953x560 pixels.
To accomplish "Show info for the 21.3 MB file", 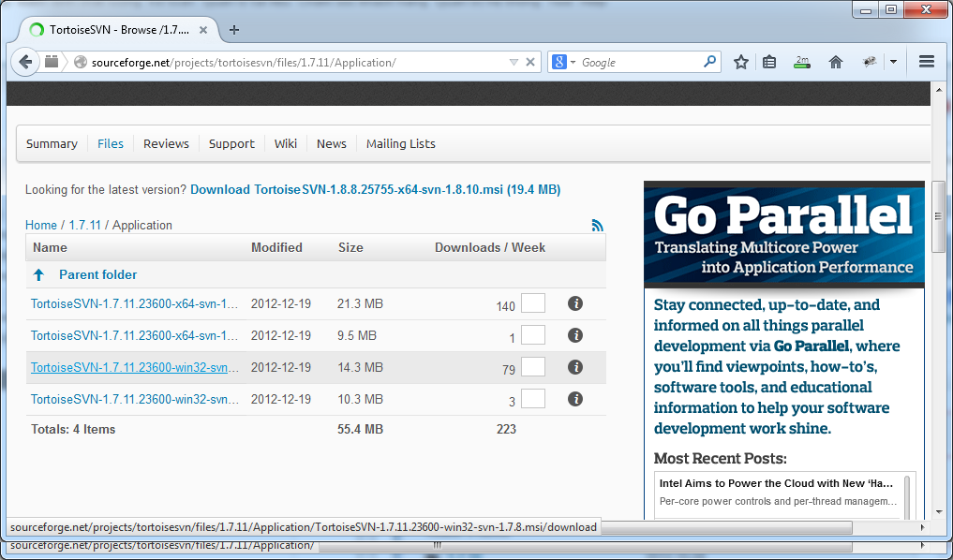I will [x=575, y=303].
